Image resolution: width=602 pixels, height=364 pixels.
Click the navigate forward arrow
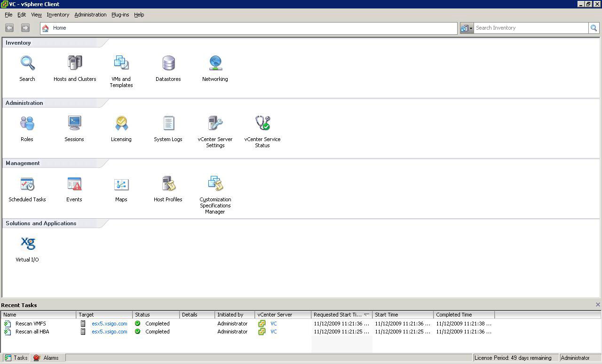tap(25, 28)
